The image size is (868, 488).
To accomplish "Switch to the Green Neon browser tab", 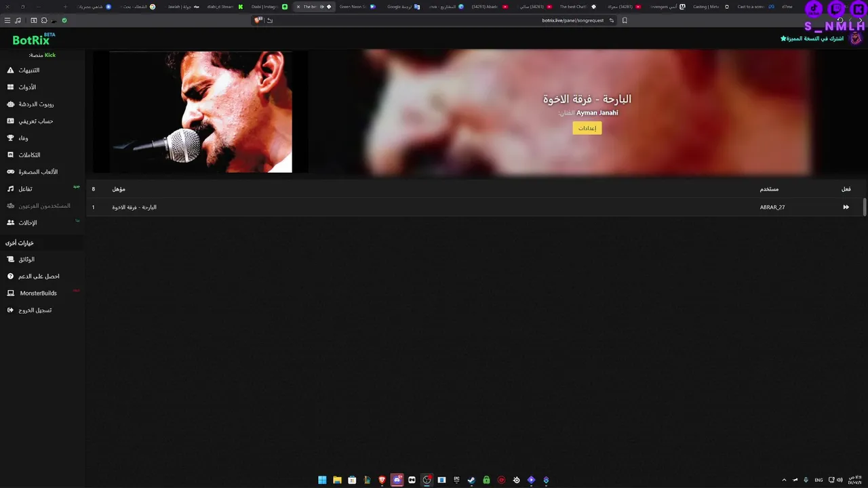I will tap(357, 7).
